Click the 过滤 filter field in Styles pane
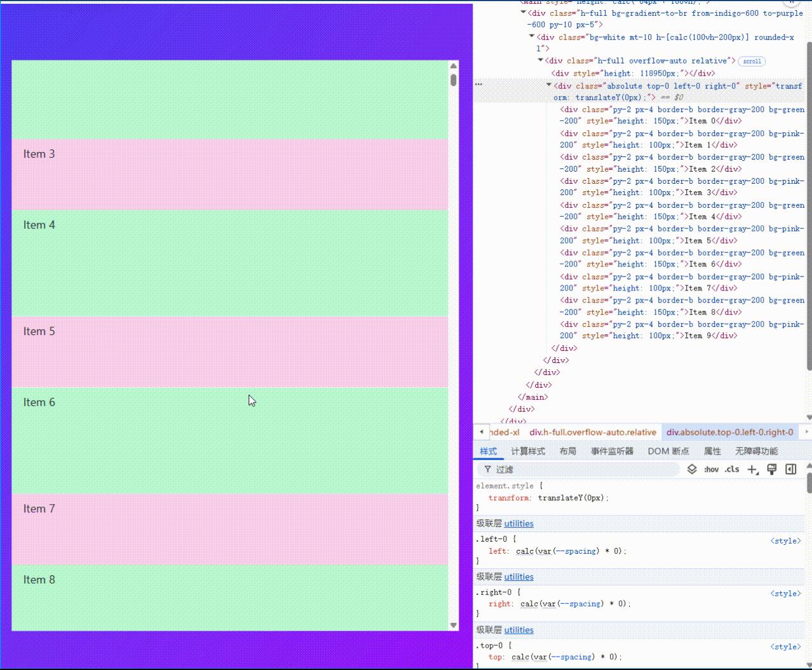 click(x=578, y=469)
